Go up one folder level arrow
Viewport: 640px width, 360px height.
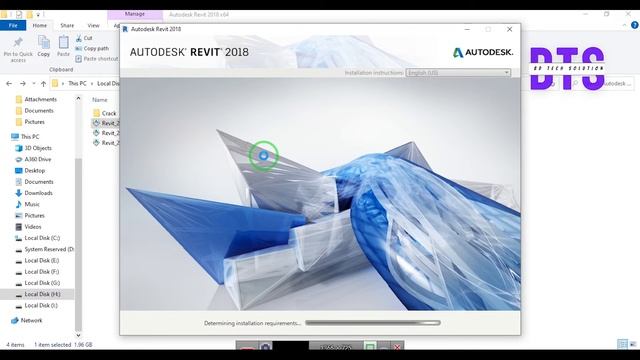coord(43,84)
